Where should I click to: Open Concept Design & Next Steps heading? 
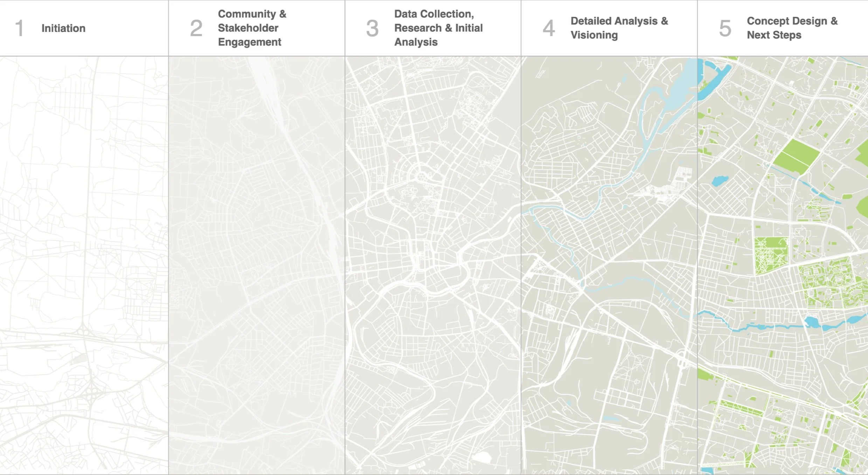792,28
